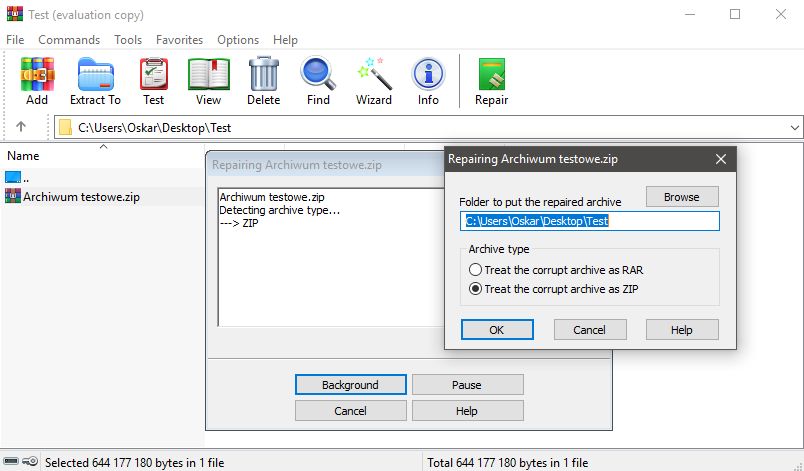Open the Help menu

point(285,39)
